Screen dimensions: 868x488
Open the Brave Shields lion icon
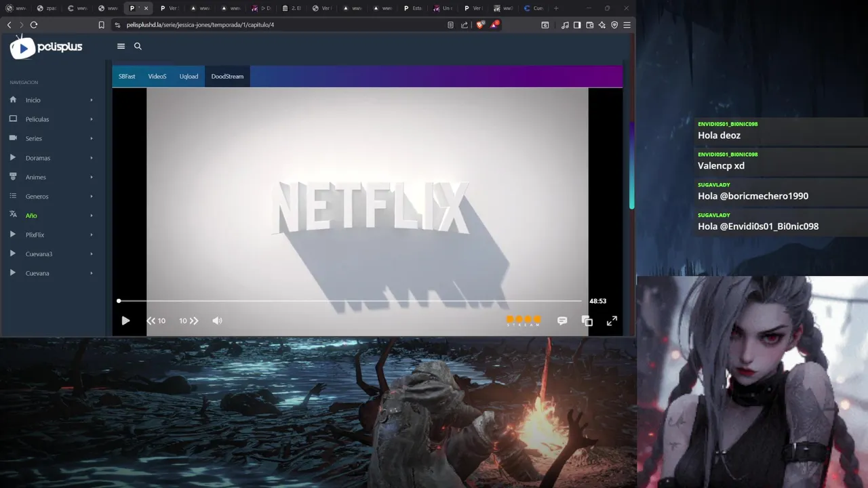[x=480, y=25]
